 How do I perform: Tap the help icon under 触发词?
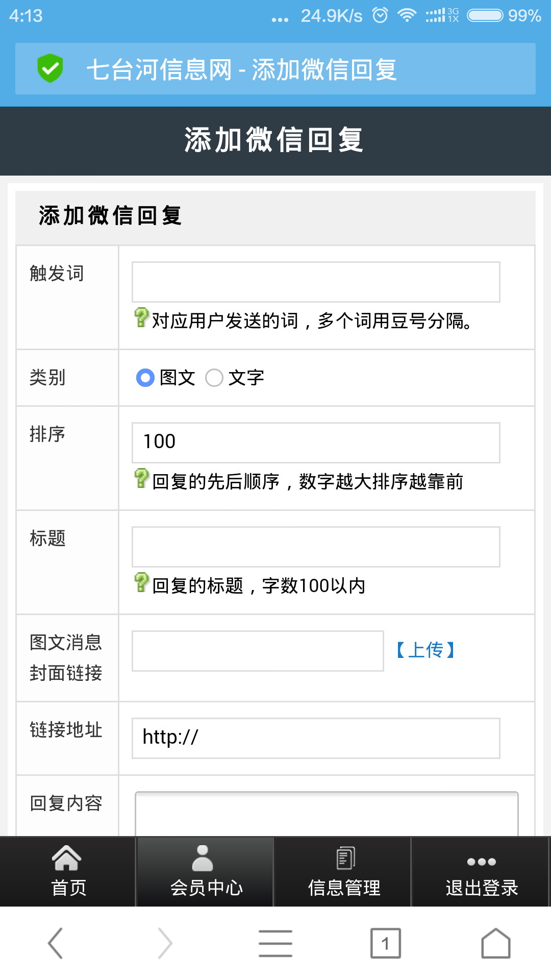click(141, 318)
